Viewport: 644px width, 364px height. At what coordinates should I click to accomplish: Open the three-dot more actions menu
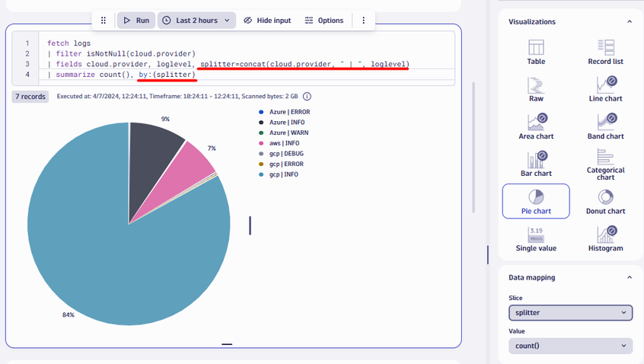(x=364, y=21)
